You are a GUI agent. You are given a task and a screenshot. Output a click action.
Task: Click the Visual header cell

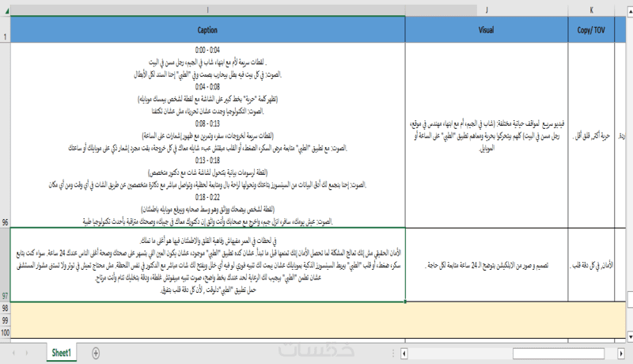(487, 30)
